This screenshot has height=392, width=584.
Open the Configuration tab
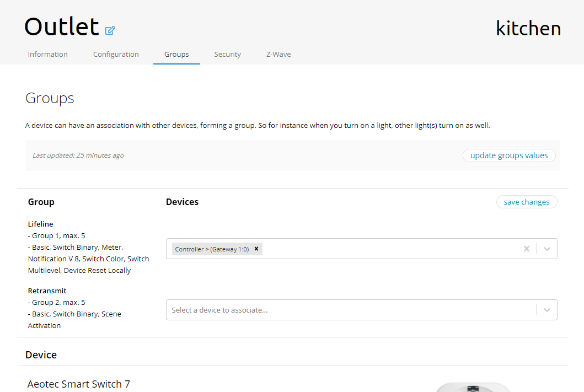[x=116, y=54]
